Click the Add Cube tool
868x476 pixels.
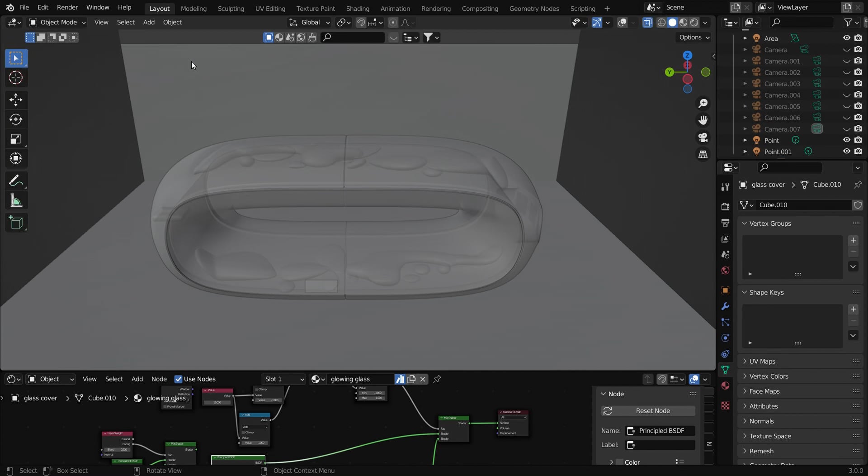[x=16, y=223]
